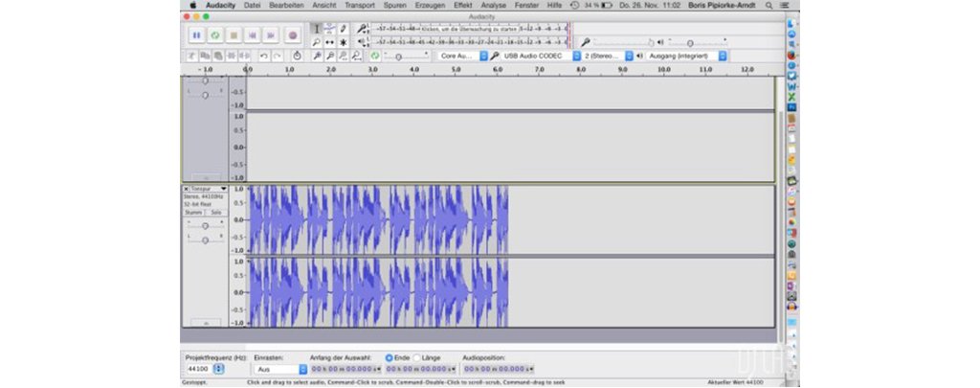The width and height of the screenshot is (980, 388).
Task: Click the Pause button in transport toolbar
Action: coord(196,35)
